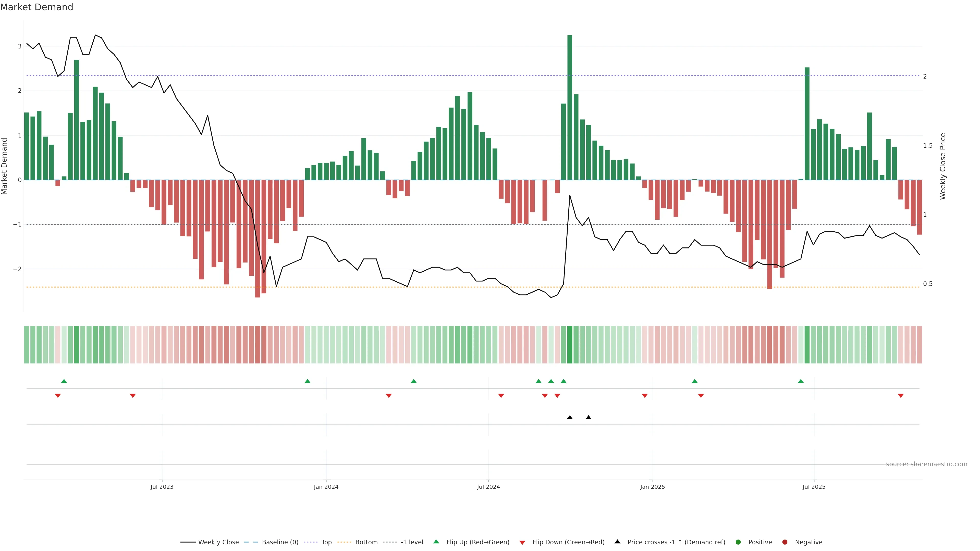Screen dimensions: 980x551
Task: Click the Market Demand chart title
Action: click(36, 7)
